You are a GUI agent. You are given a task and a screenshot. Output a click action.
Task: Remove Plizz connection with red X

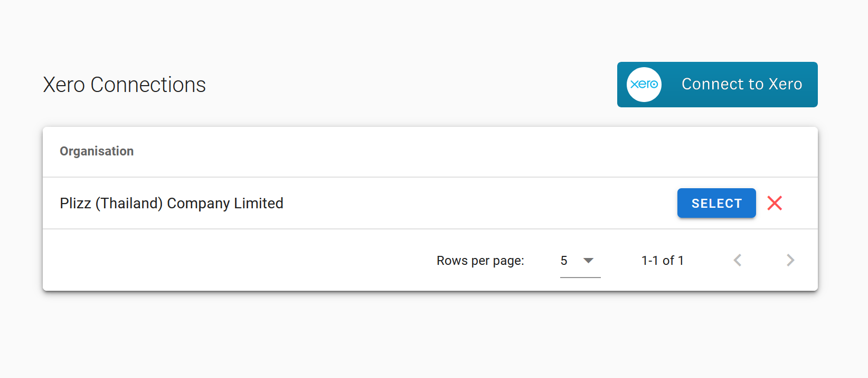point(775,203)
